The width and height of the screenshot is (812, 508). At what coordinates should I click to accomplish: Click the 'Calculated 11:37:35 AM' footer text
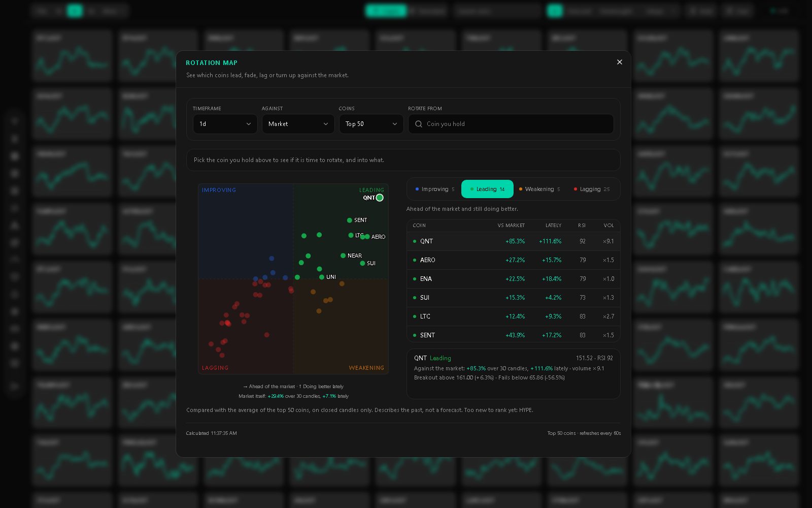click(211, 433)
